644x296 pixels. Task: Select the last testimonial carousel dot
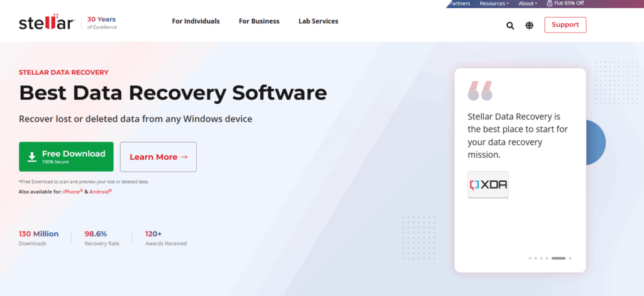tap(570, 258)
